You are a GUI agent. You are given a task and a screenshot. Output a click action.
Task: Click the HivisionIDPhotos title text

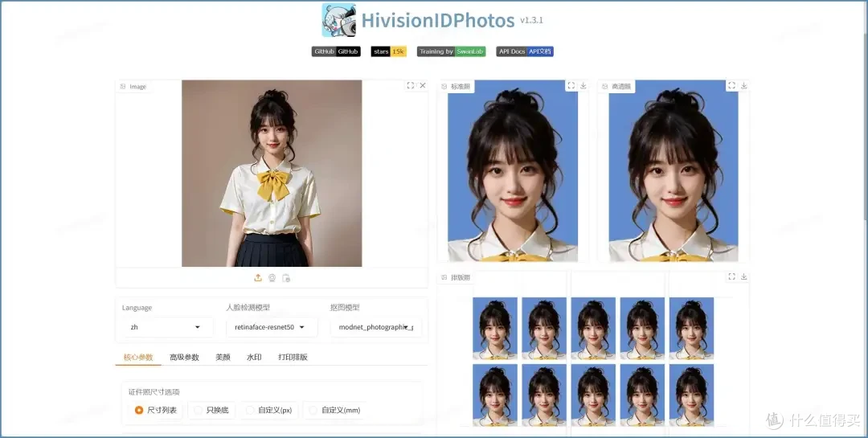pyautogui.click(x=438, y=20)
